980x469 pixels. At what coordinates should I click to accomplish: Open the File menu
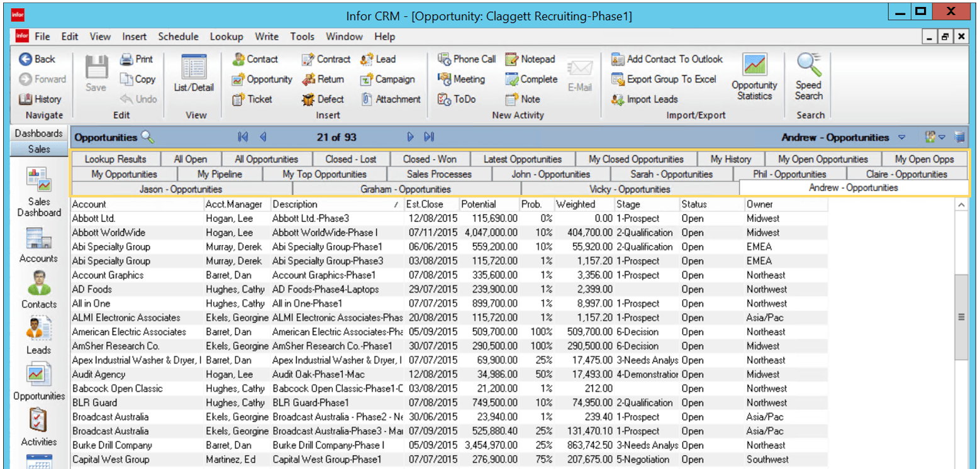(42, 36)
